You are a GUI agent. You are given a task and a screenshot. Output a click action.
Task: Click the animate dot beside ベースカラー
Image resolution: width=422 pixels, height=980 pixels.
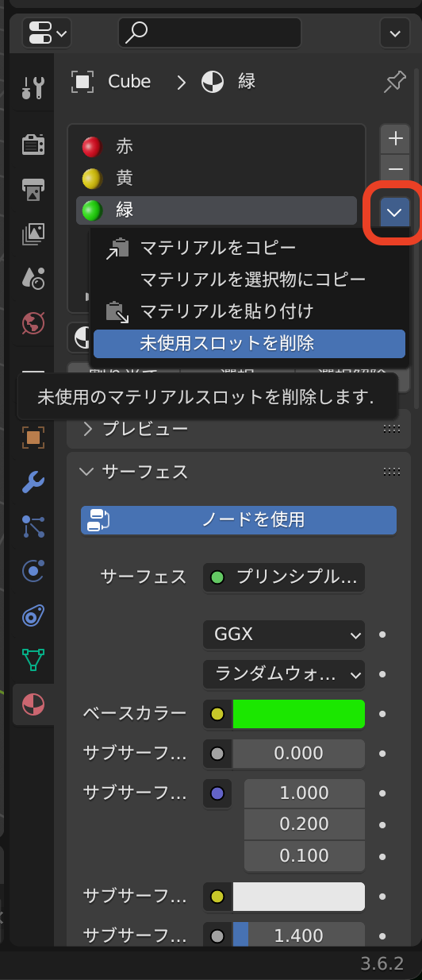pyautogui.click(x=382, y=714)
